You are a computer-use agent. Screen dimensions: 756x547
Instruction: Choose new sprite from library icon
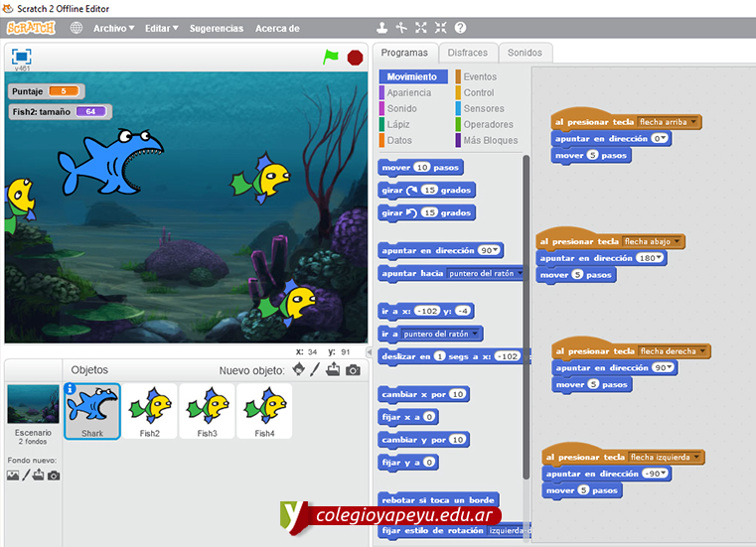[x=299, y=370]
